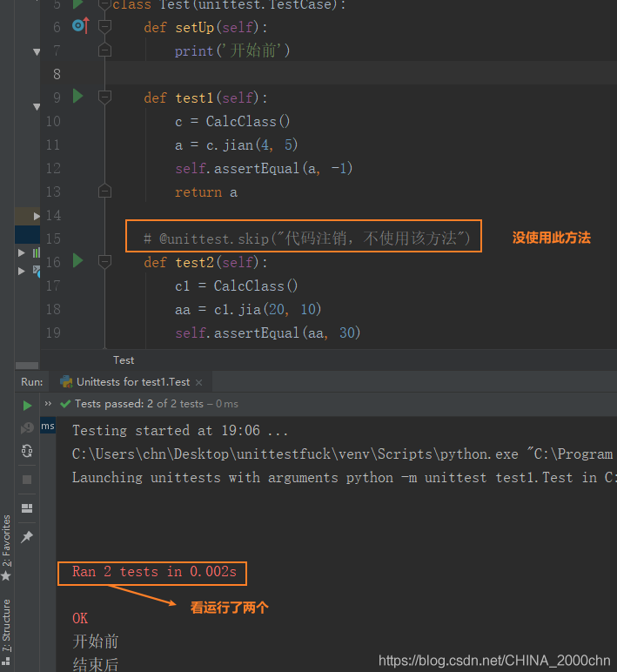This screenshot has width=617, height=672.
Task: Click the ms label in test tree pane
Action: [x=48, y=426]
